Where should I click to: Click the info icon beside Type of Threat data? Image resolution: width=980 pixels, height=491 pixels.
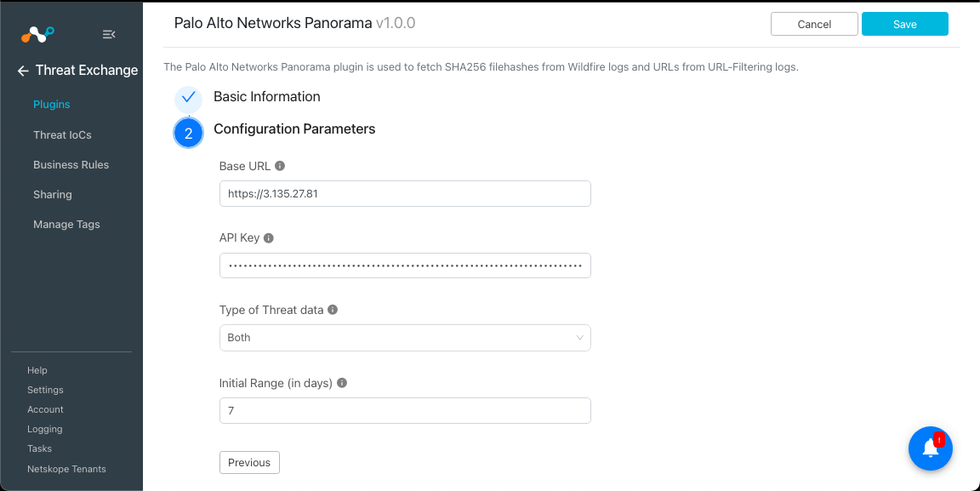333,310
